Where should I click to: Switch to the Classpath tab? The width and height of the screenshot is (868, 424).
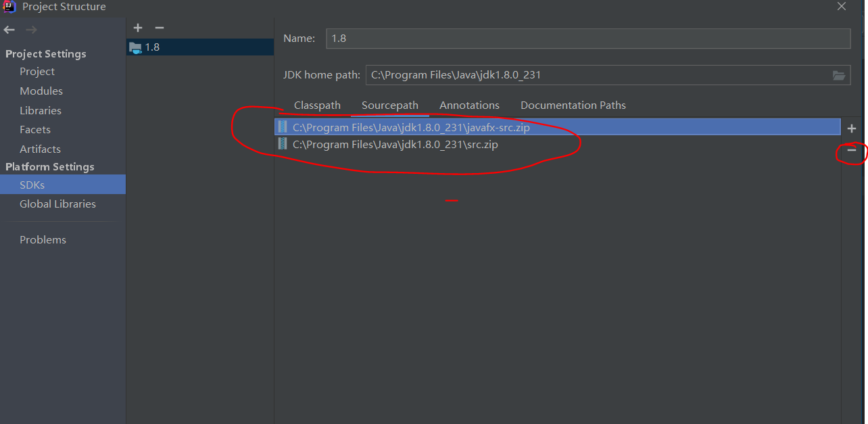pyautogui.click(x=317, y=105)
